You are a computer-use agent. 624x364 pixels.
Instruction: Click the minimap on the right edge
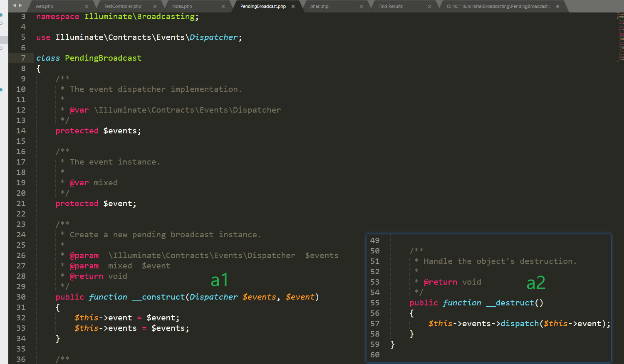(x=620, y=37)
